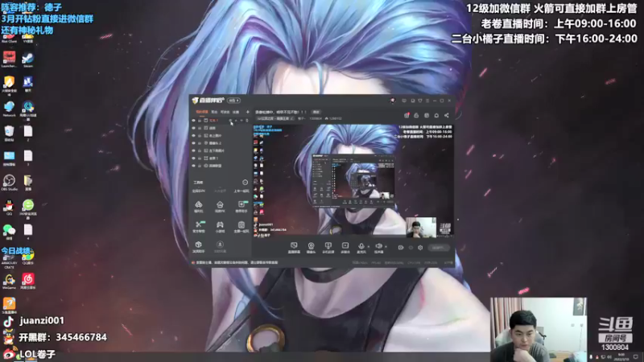The height and width of the screenshot is (362, 644).
Task: Click the phone casting icon in bottom toolbar
Action: tap(328, 247)
